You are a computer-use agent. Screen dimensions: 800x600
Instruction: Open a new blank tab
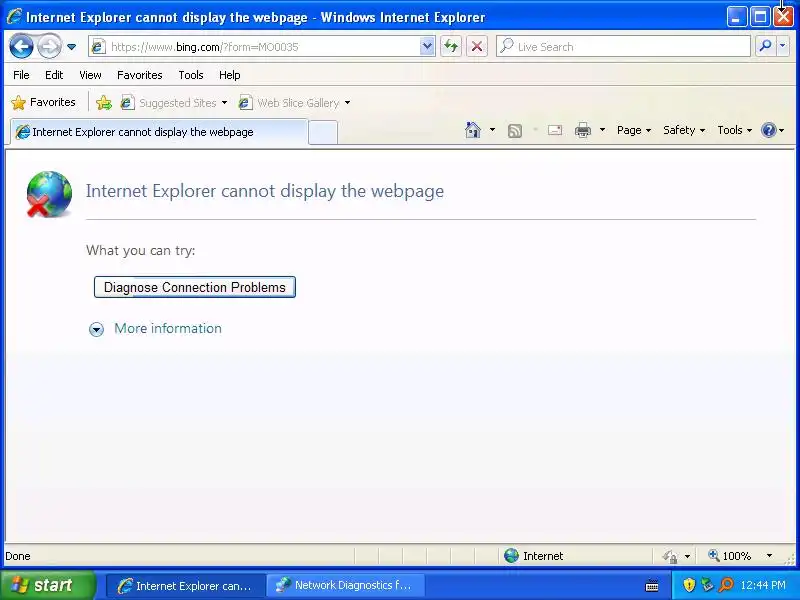coord(323,133)
